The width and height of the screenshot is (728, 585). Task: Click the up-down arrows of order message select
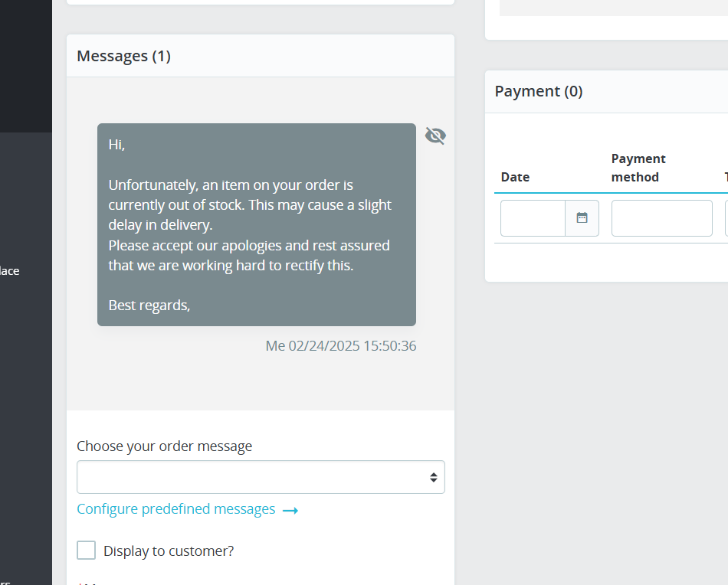(x=433, y=477)
